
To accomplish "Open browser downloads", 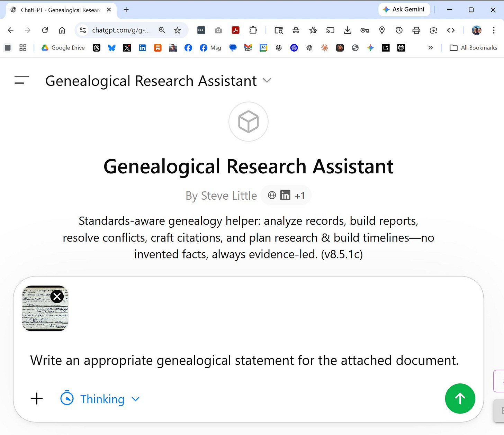I will (348, 30).
